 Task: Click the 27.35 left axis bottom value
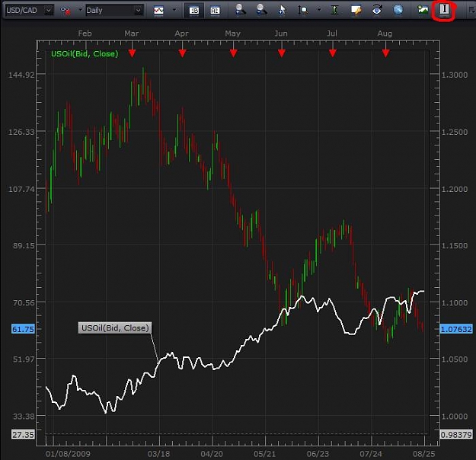(23, 435)
